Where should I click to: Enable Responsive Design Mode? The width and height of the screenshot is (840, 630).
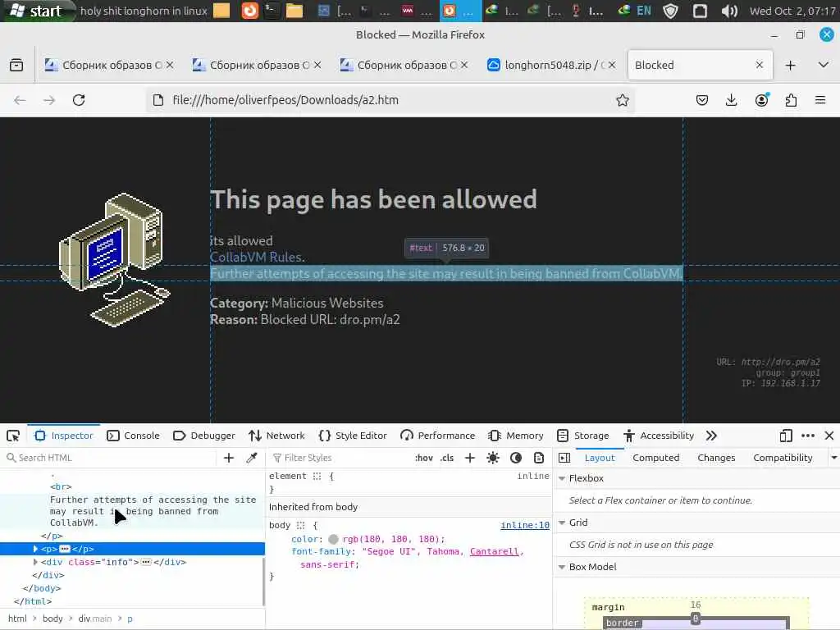click(x=785, y=436)
